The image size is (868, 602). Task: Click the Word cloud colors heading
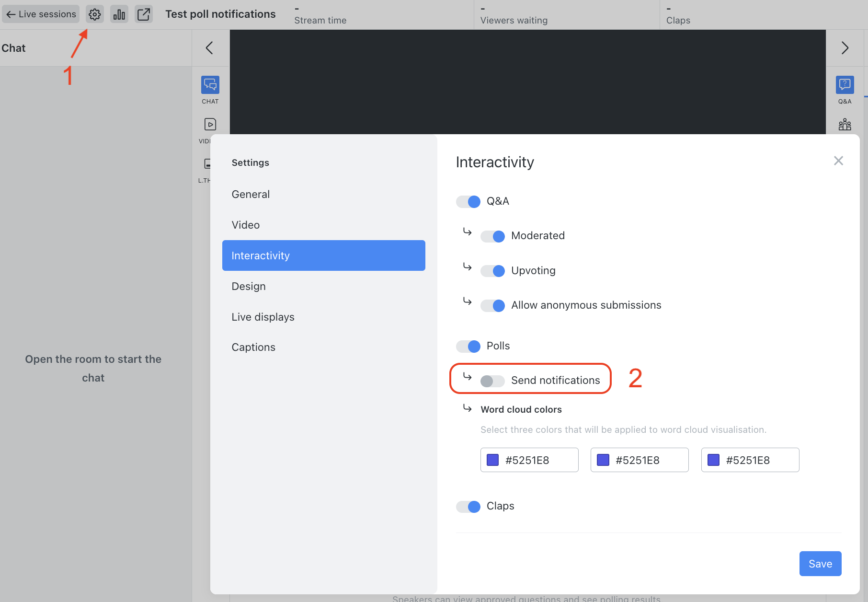[521, 409]
